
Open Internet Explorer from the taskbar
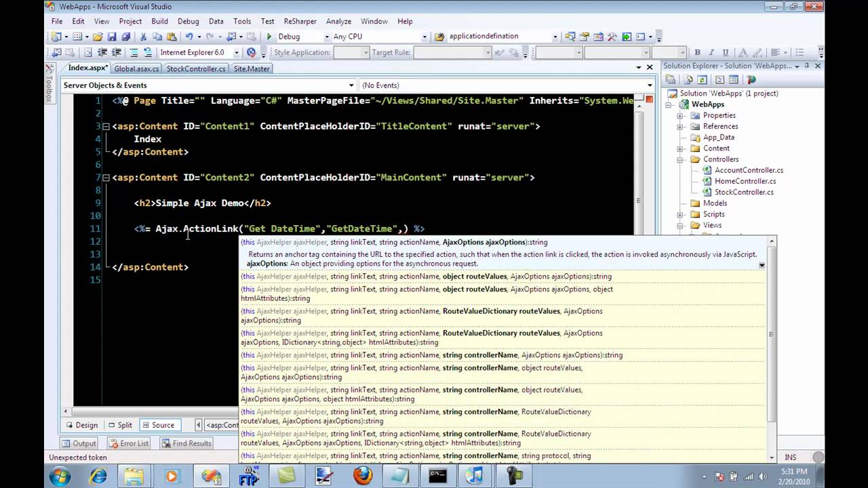coord(98,475)
